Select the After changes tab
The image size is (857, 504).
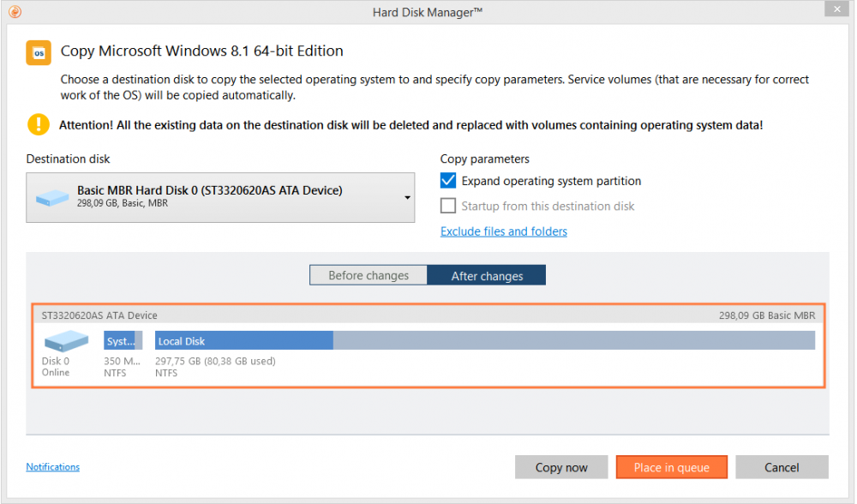tap(486, 275)
